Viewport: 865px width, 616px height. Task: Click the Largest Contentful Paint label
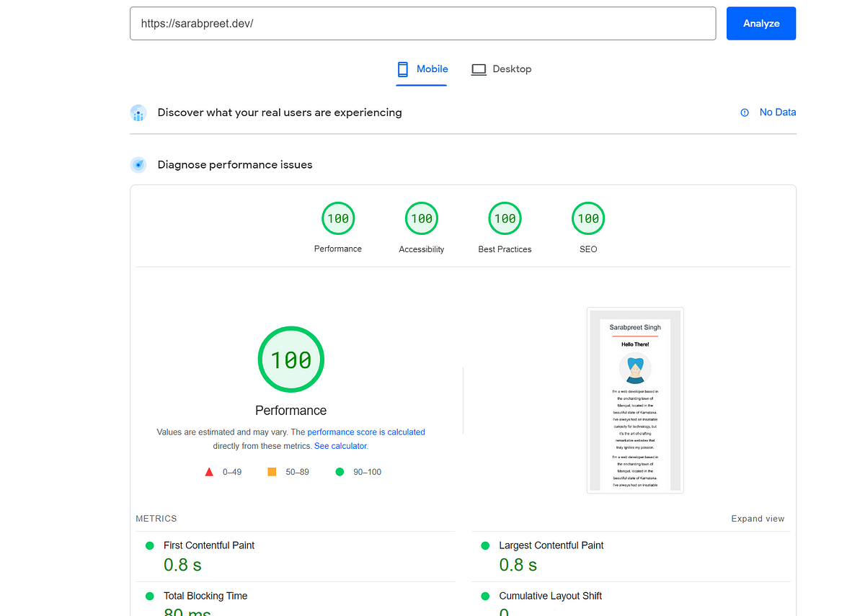[x=551, y=545]
